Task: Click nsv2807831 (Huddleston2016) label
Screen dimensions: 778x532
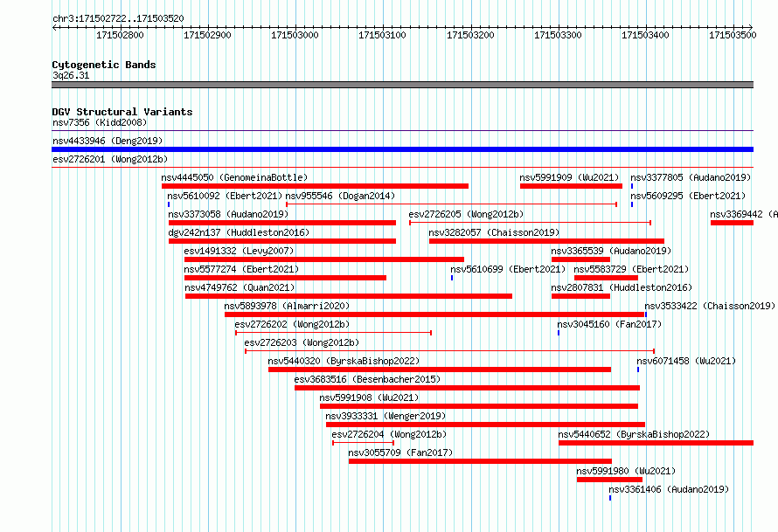Action: [x=622, y=287]
